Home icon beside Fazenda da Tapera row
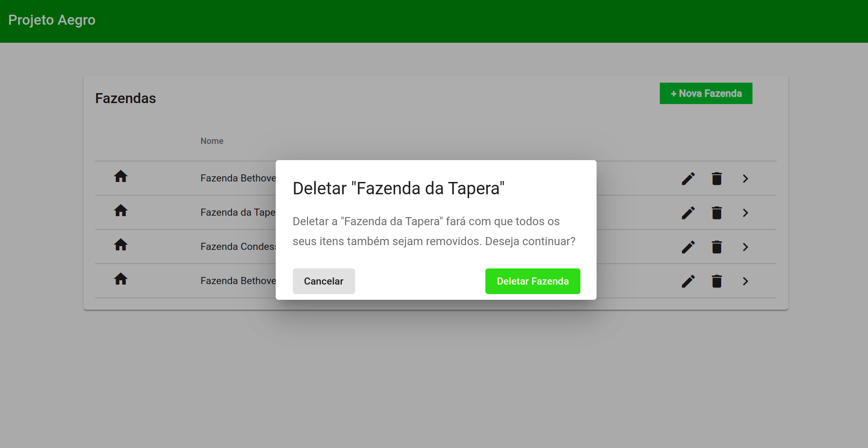868x448 pixels. click(121, 210)
